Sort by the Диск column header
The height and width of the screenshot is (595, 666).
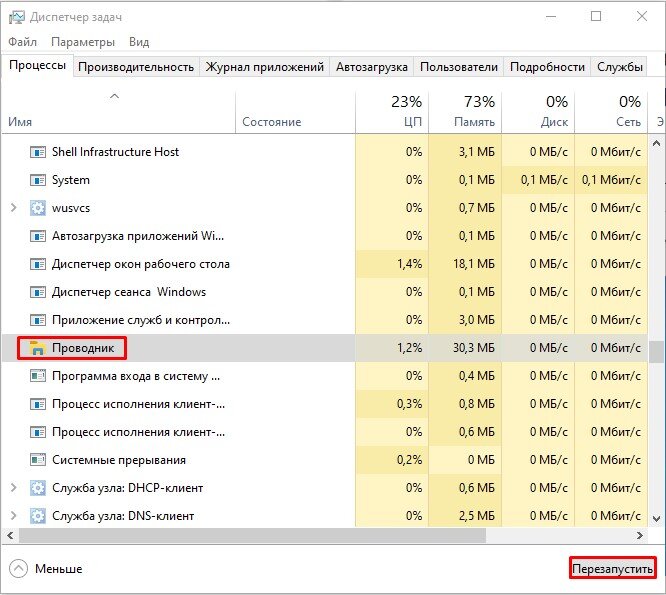coord(538,113)
